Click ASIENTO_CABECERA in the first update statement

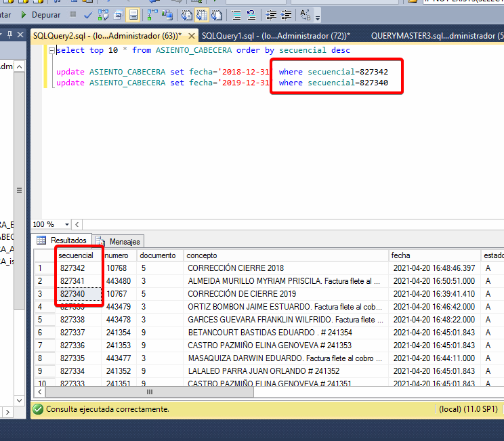point(127,72)
